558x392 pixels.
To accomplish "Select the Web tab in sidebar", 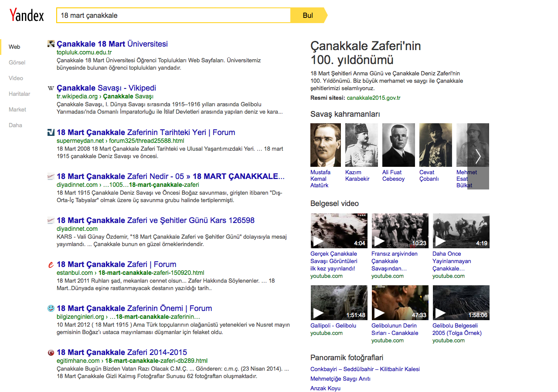I will pos(14,47).
